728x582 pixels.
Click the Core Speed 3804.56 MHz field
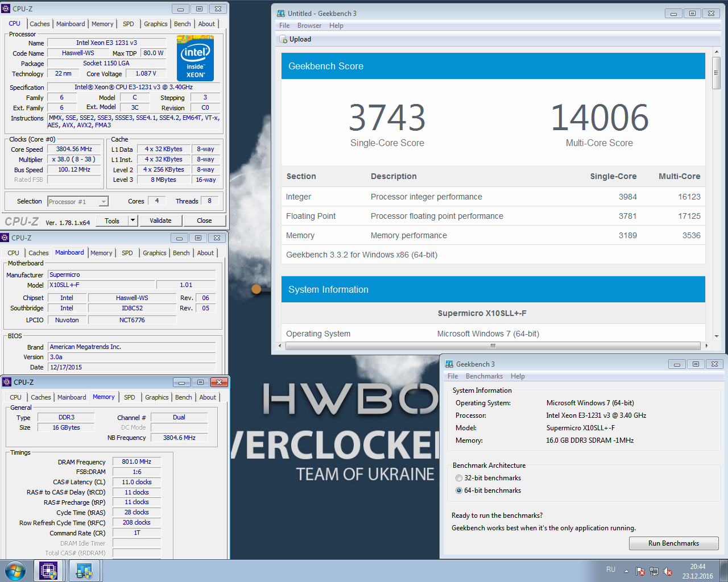(x=75, y=149)
